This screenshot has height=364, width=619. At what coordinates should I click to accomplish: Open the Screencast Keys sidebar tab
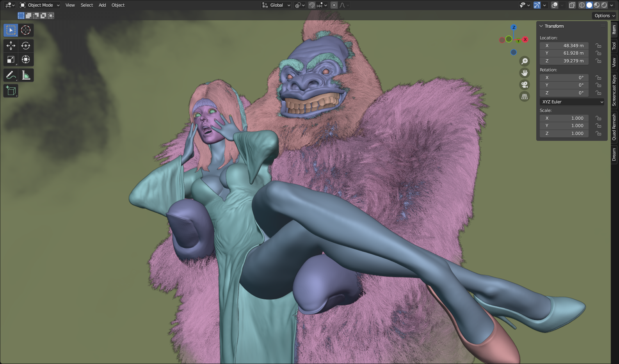point(614,90)
